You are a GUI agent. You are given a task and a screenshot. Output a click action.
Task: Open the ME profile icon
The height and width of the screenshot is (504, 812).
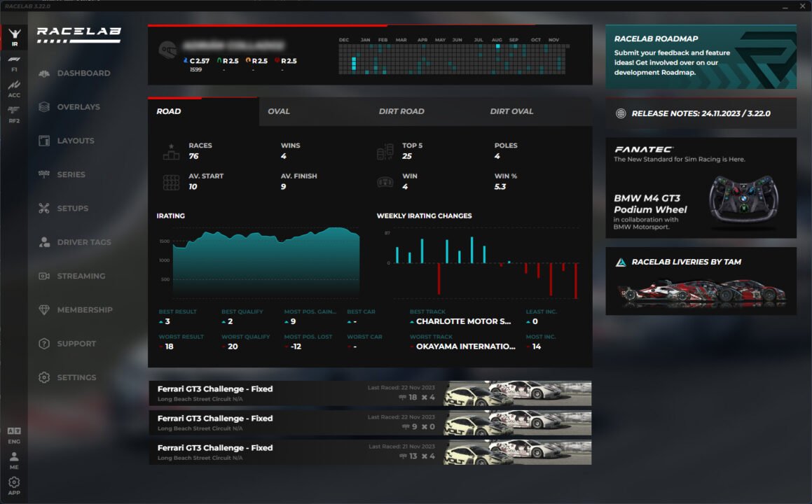point(14,461)
